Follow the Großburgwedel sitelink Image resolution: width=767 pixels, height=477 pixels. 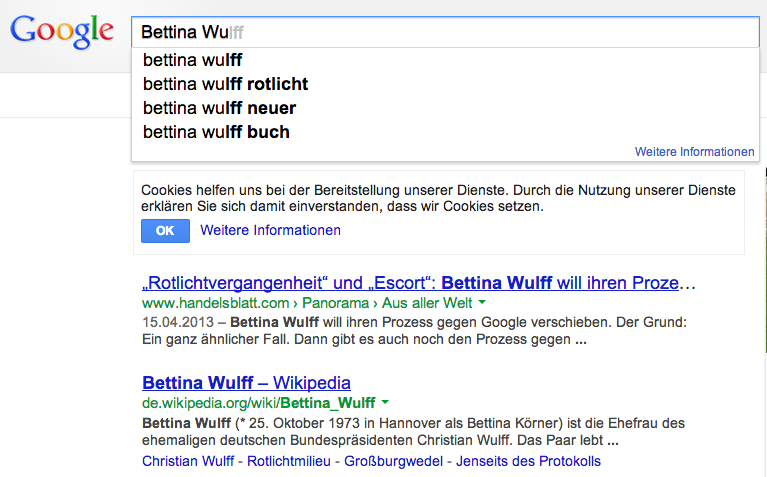pyautogui.click(x=393, y=461)
